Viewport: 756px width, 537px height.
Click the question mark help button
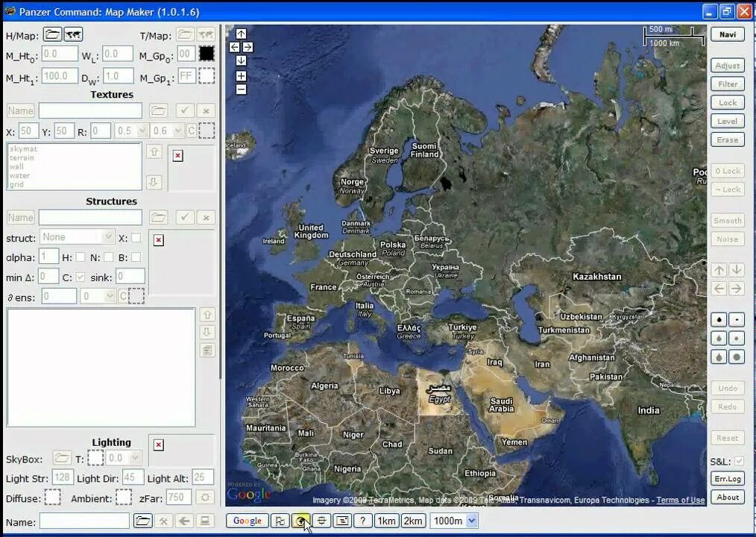pyautogui.click(x=363, y=521)
